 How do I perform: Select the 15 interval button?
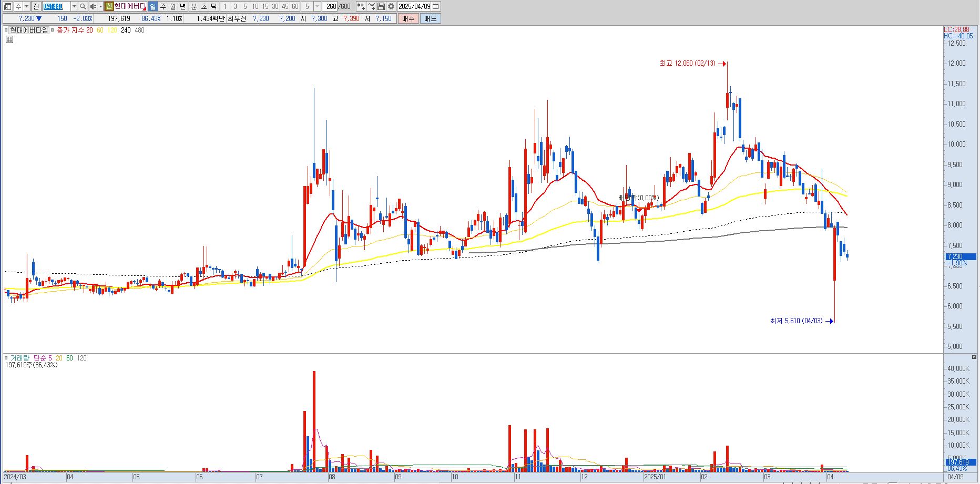[265, 6]
